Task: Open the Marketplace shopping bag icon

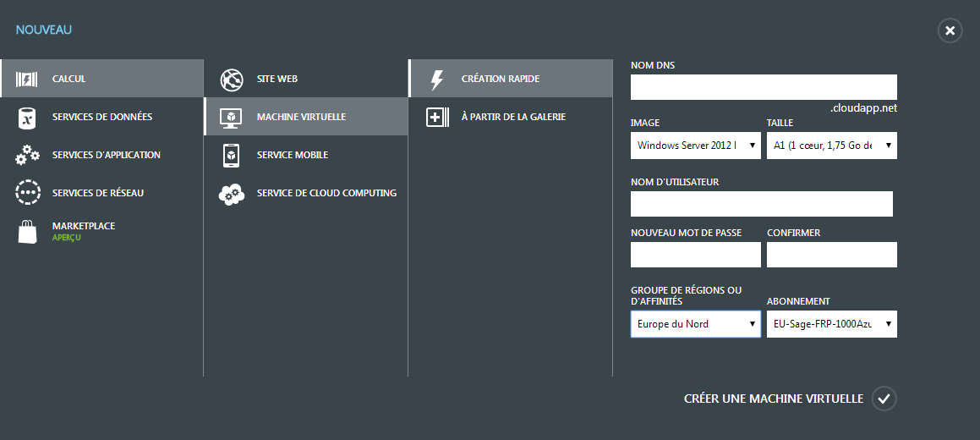Action: [27, 231]
